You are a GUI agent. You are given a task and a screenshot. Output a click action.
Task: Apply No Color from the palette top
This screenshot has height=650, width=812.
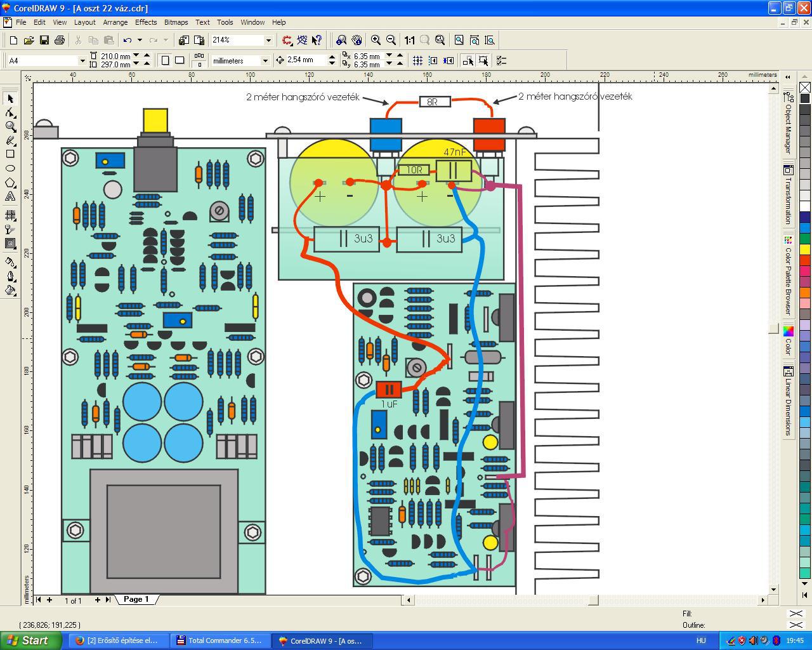805,87
